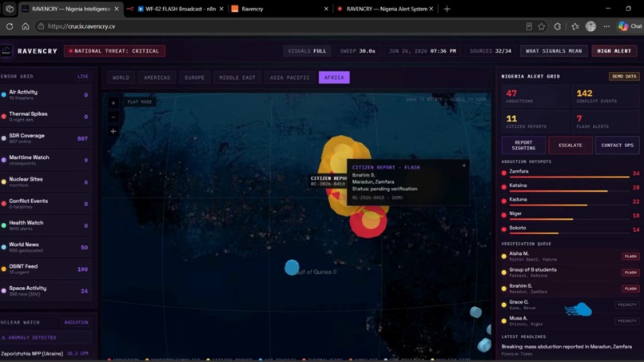Switch to the Africa region tab
This screenshot has height=362, width=644.
pyautogui.click(x=334, y=78)
